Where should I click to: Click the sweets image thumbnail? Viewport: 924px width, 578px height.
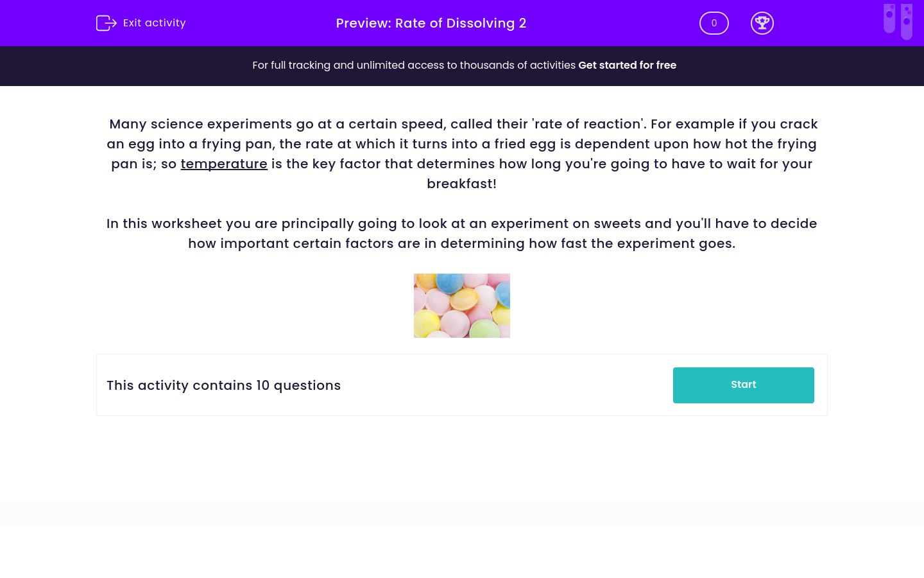[462, 305]
